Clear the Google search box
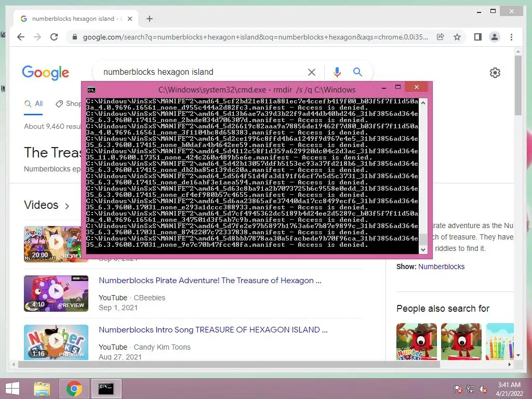 pos(312,72)
